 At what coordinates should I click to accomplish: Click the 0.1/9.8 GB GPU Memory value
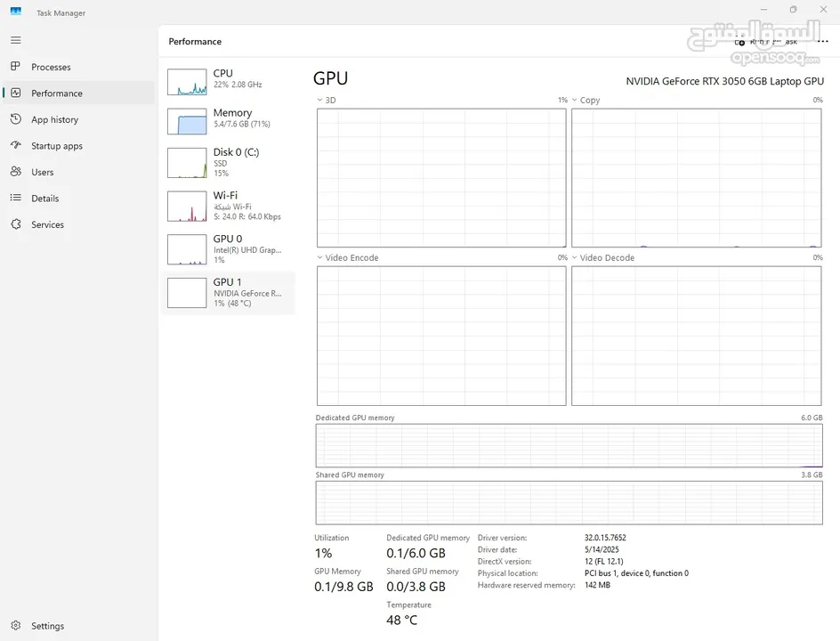[343, 587]
